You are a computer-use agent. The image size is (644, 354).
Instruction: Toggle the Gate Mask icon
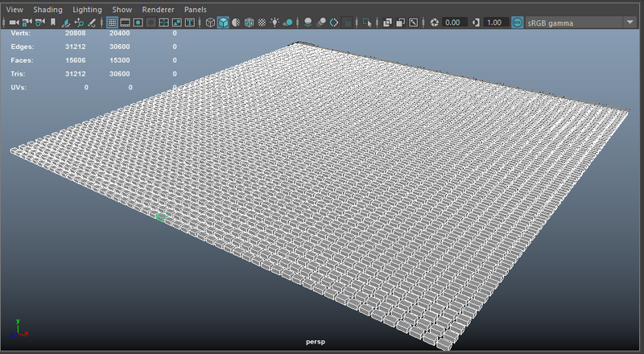(151, 23)
